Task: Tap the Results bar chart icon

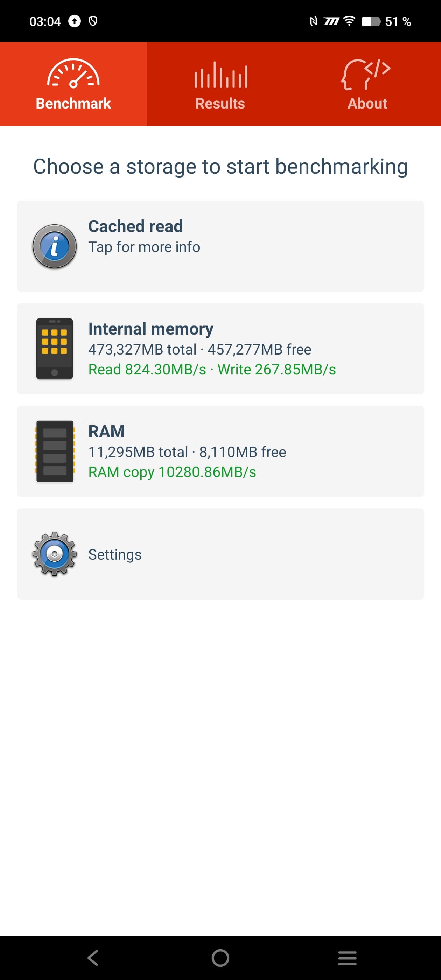Action: [221, 75]
